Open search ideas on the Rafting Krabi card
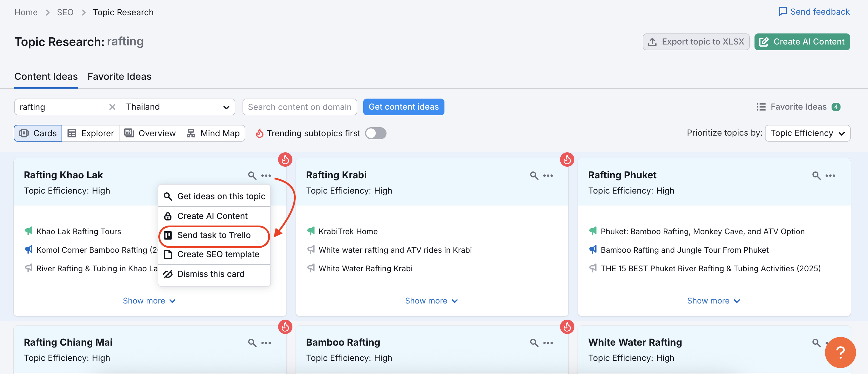Viewport: 868px width, 374px height. pos(534,176)
